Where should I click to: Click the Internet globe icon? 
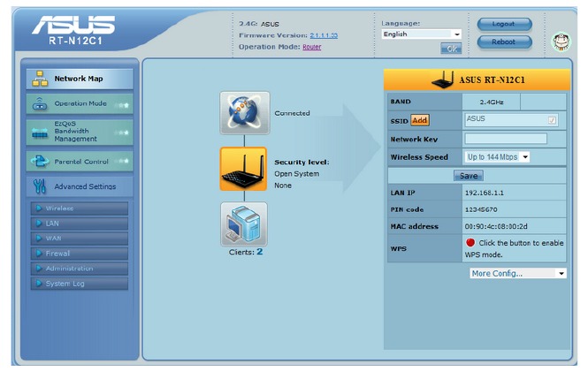coord(245,113)
